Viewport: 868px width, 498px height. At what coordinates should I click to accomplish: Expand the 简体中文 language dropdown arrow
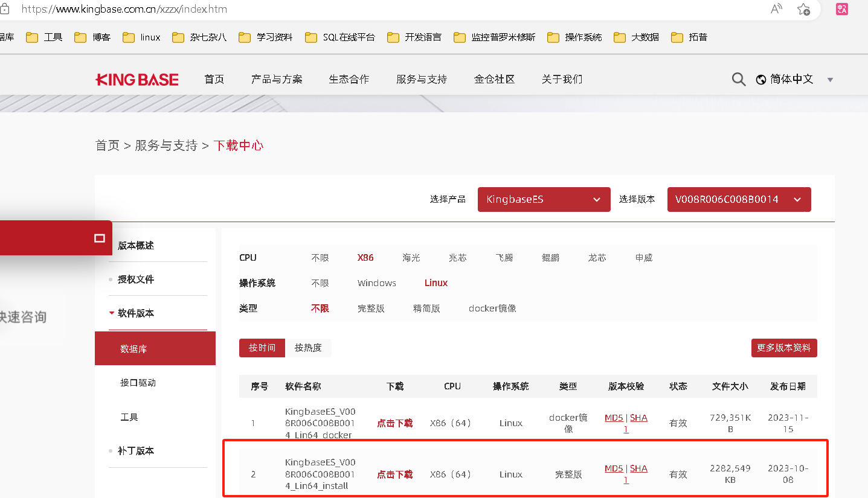click(x=830, y=80)
